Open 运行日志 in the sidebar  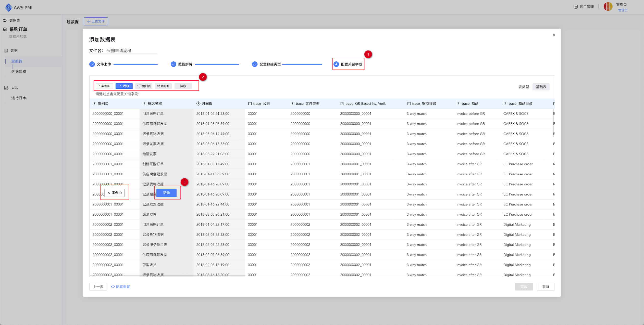point(19,98)
